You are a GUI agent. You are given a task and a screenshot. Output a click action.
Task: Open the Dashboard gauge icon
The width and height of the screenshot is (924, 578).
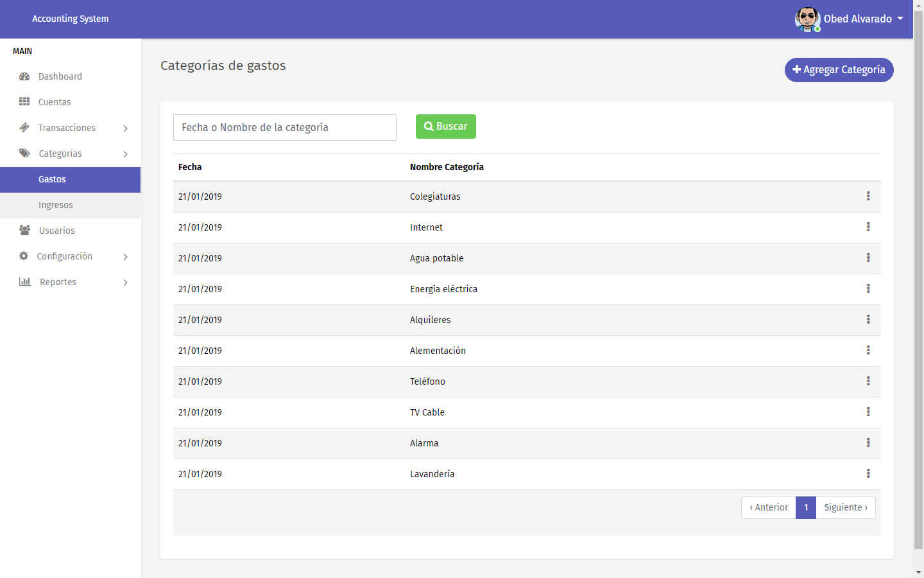click(24, 76)
